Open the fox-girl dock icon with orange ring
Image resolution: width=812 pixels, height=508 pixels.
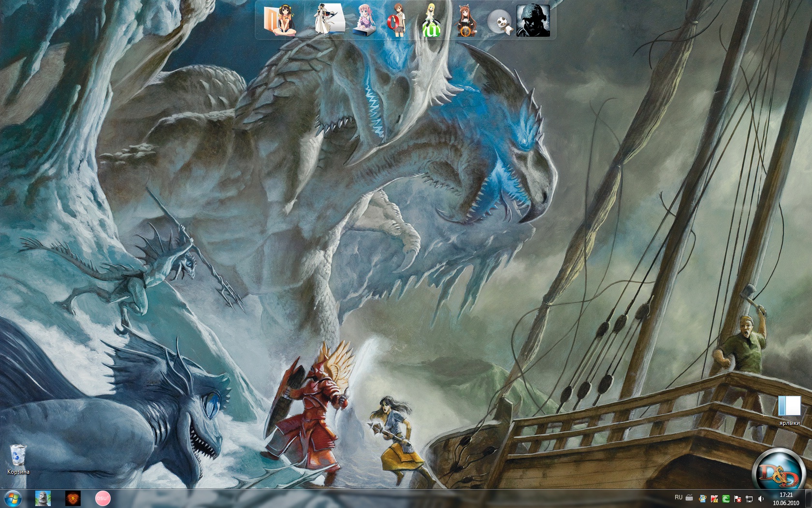pos(466,21)
